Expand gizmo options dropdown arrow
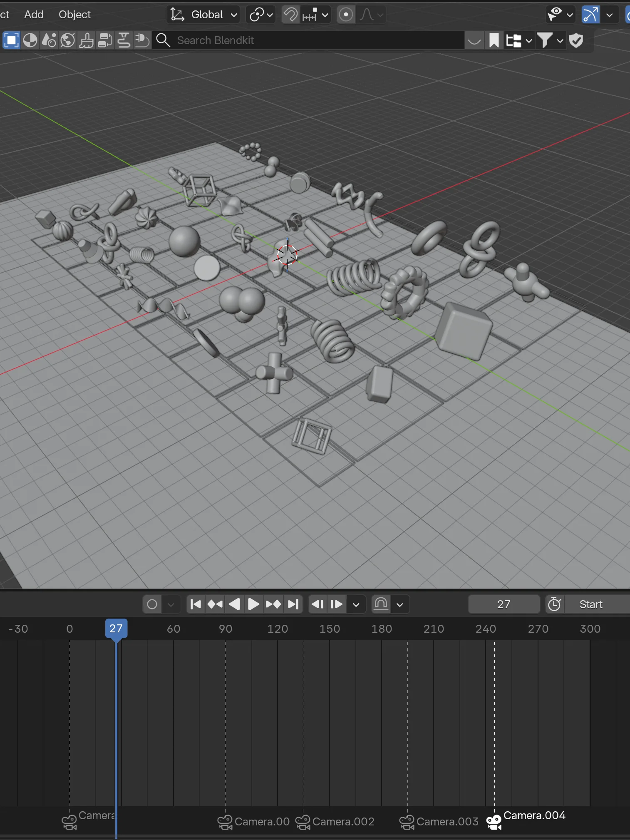This screenshot has width=630, height=840. [x=610, y=15]
